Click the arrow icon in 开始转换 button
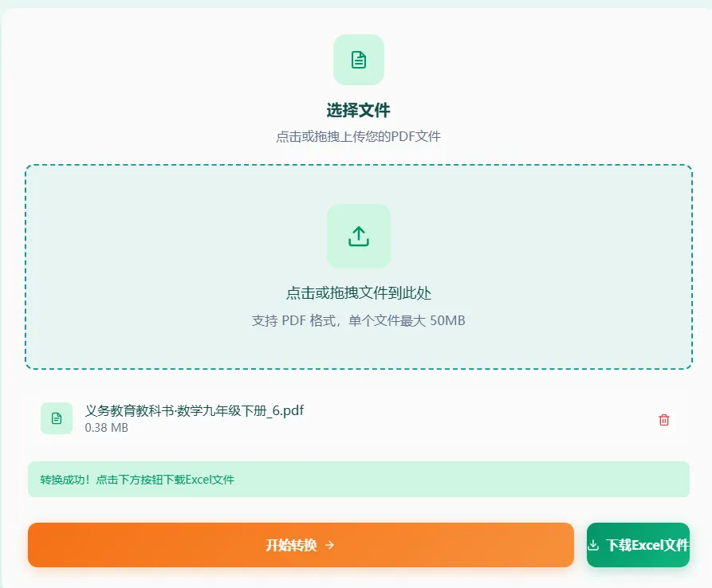Image resolution: width=712 pixels, height=588 pixels. click(330, 545)
